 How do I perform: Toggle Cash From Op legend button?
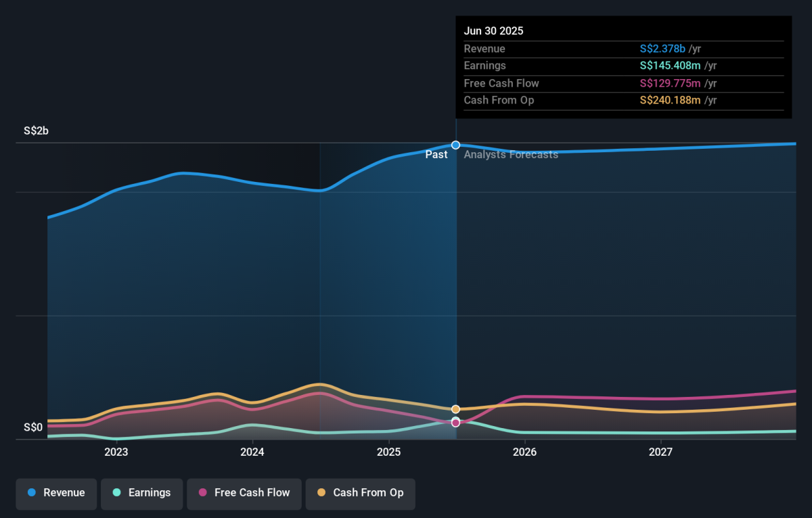[360, 493]
